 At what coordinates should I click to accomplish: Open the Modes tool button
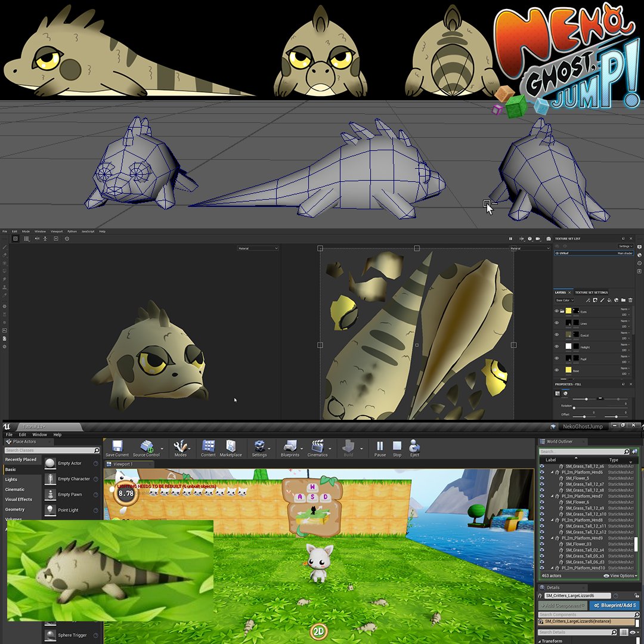[180, 448]
